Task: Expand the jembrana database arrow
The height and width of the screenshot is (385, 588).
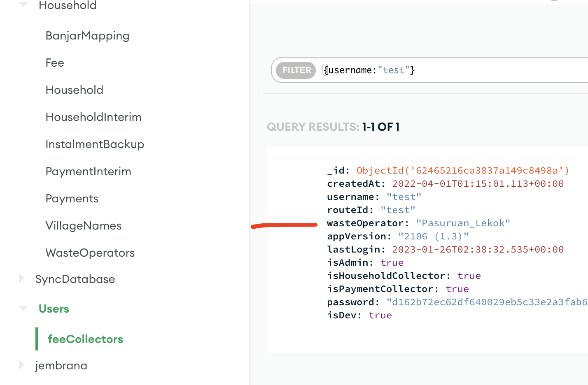Action: tap(22, 365)
